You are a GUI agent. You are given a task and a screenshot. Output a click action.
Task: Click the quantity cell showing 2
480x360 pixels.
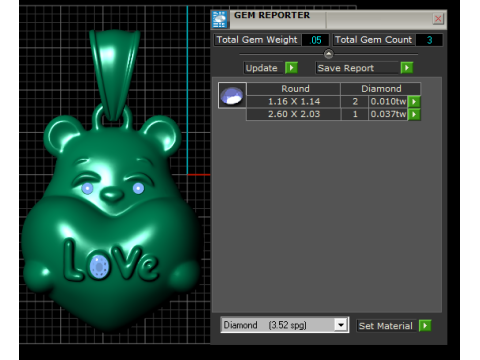[x=355, y=102]
